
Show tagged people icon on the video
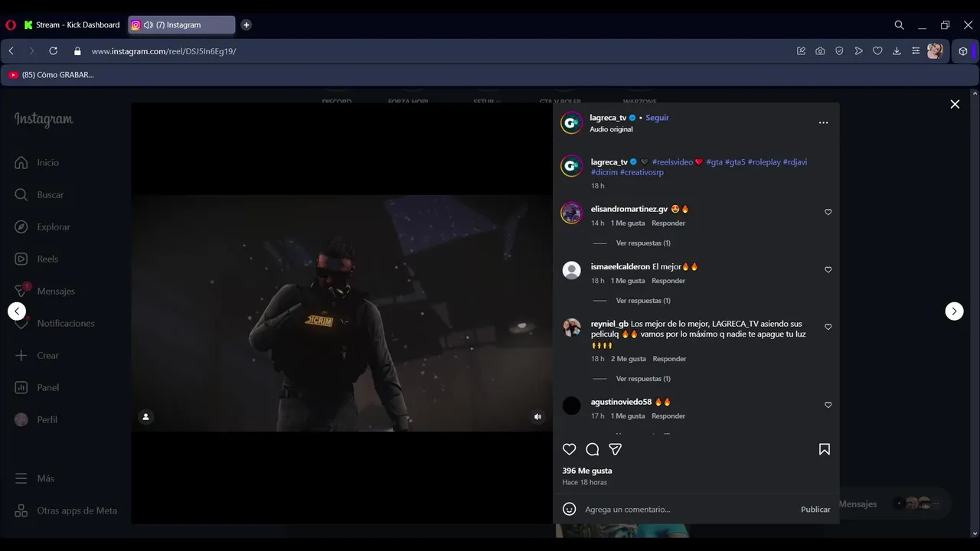coord(145,417)
